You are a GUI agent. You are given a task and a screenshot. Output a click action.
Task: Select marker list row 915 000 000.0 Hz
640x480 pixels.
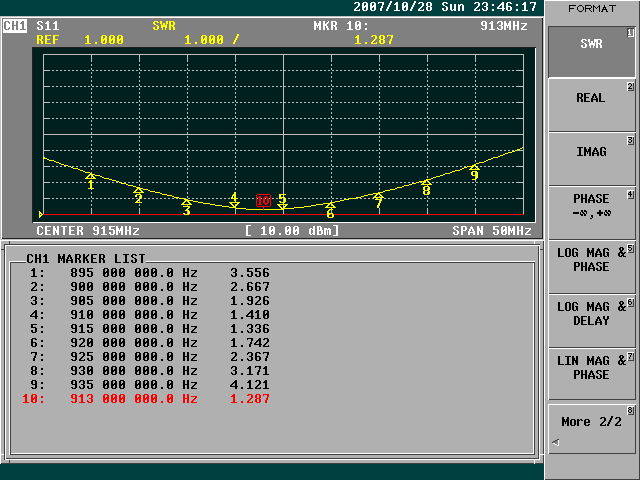pyautogui.click(x=149, y=329)
